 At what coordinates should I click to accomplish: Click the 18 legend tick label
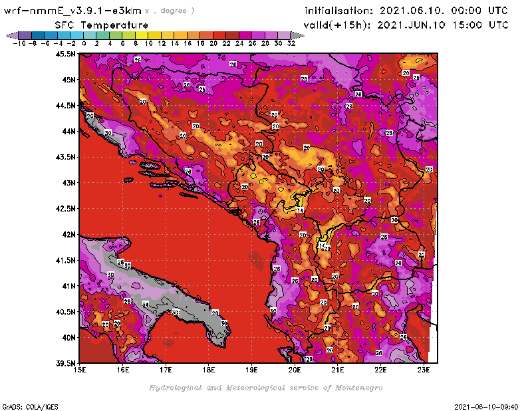pyautogui.click(x=201, y=43)
